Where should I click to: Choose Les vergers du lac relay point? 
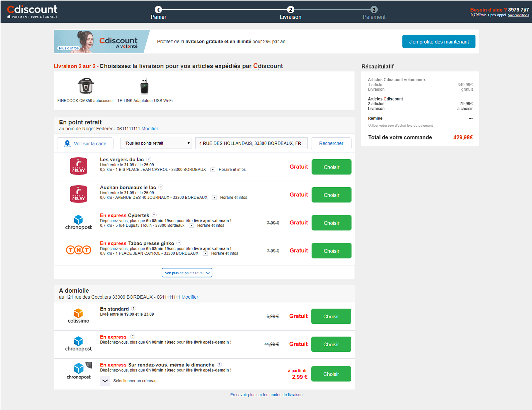(331, 167)
